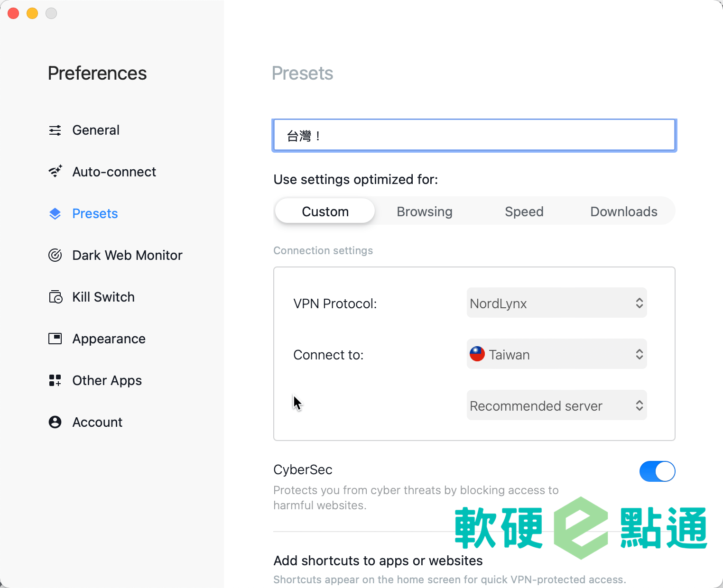Click the preset name input field
This screenshot has height=588, width=723.
point(474,136)
